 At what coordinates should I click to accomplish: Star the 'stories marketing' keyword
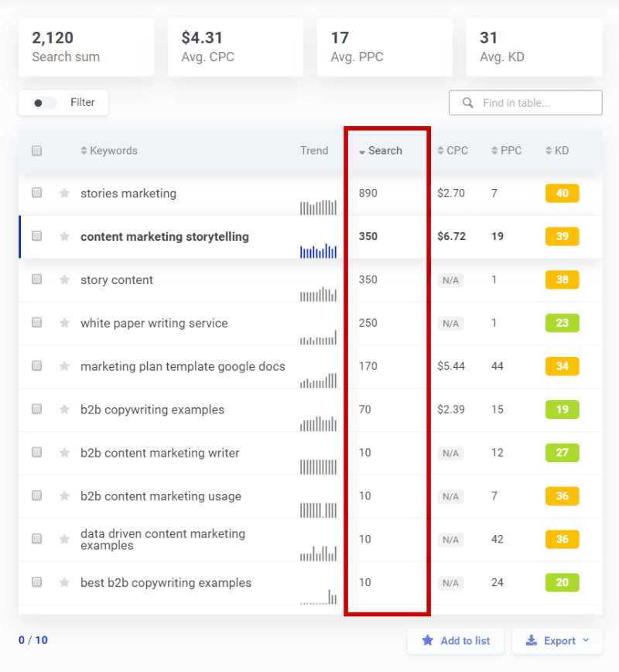click(x=65, y=194)
